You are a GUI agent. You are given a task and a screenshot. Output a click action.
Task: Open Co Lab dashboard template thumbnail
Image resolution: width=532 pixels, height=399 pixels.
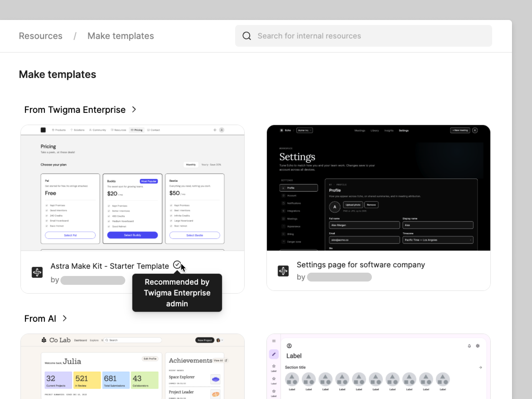pyautogui.click(x=132, y=366)
